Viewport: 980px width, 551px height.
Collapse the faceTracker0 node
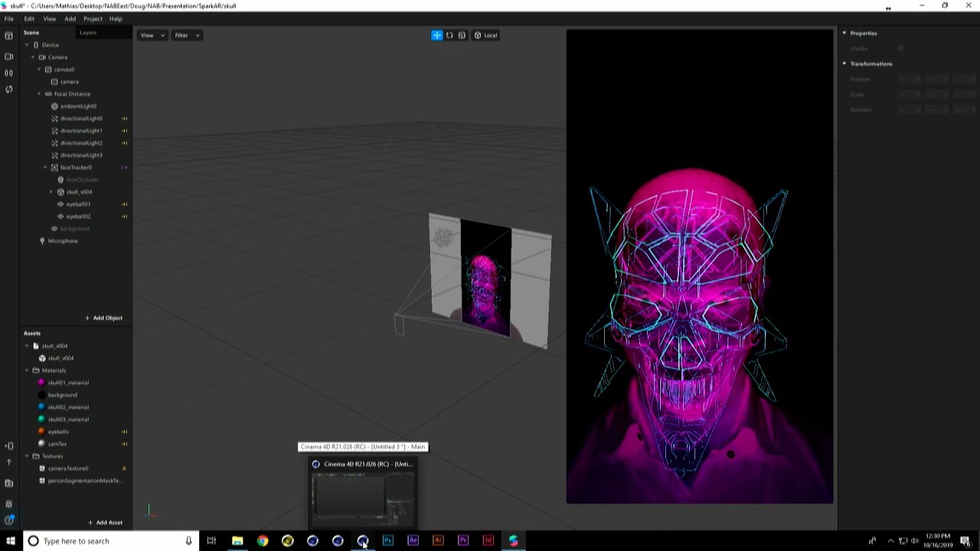45,168
